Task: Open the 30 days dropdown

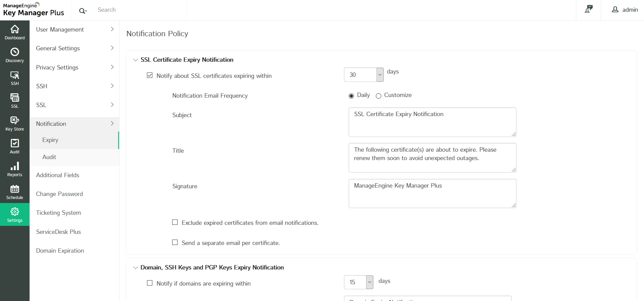Action: point(380,75)
